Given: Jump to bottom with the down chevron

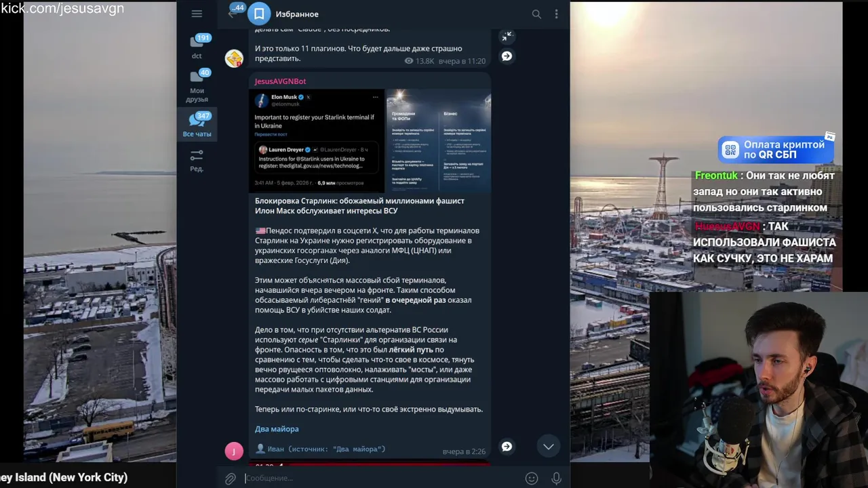Looking at the screenshot, I should [x=549, y=446].
